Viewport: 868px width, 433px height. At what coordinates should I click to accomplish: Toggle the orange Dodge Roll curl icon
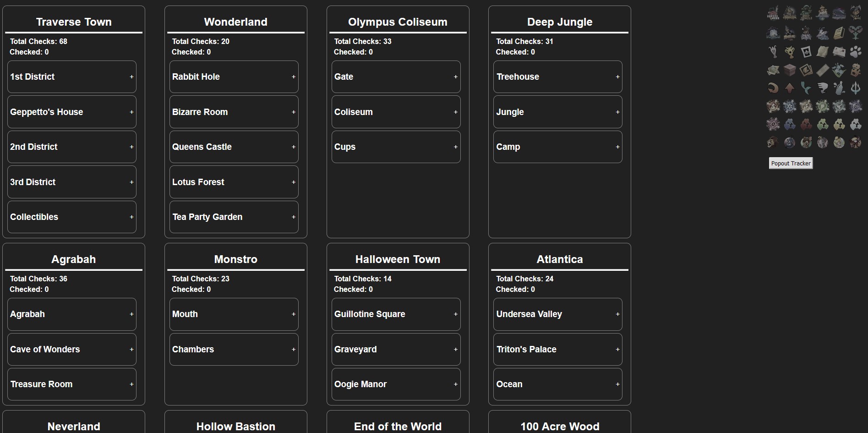pyautogui.click(x=773, y=88)
